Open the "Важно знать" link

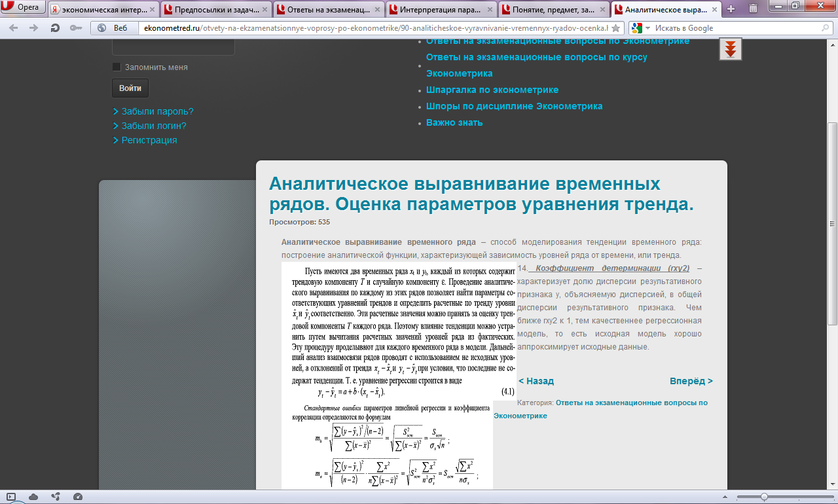(x=454, y=122)
